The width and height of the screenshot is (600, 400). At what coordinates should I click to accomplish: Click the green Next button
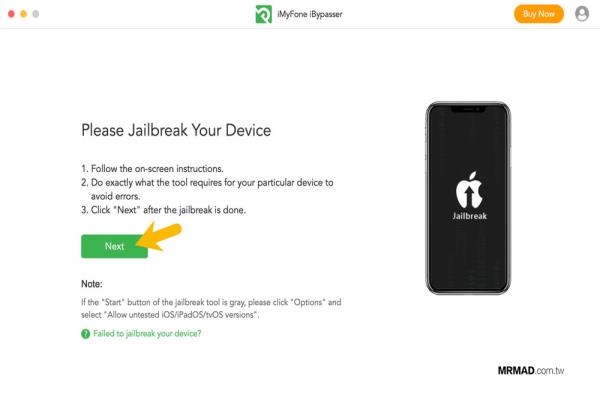tap(114, 246)
